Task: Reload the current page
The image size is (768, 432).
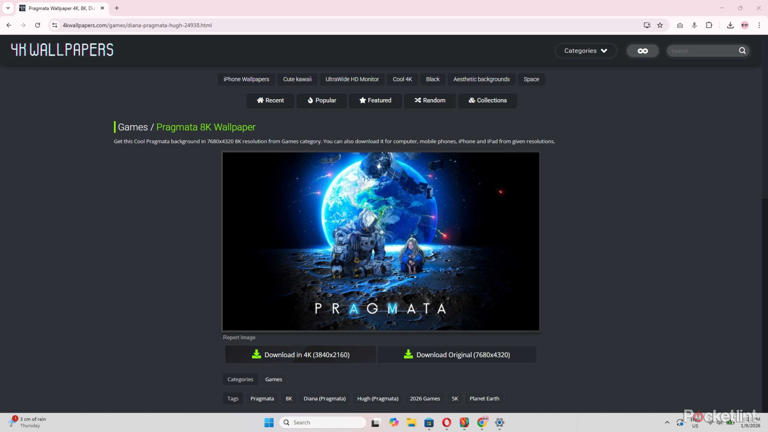Action: coord(38,25)
